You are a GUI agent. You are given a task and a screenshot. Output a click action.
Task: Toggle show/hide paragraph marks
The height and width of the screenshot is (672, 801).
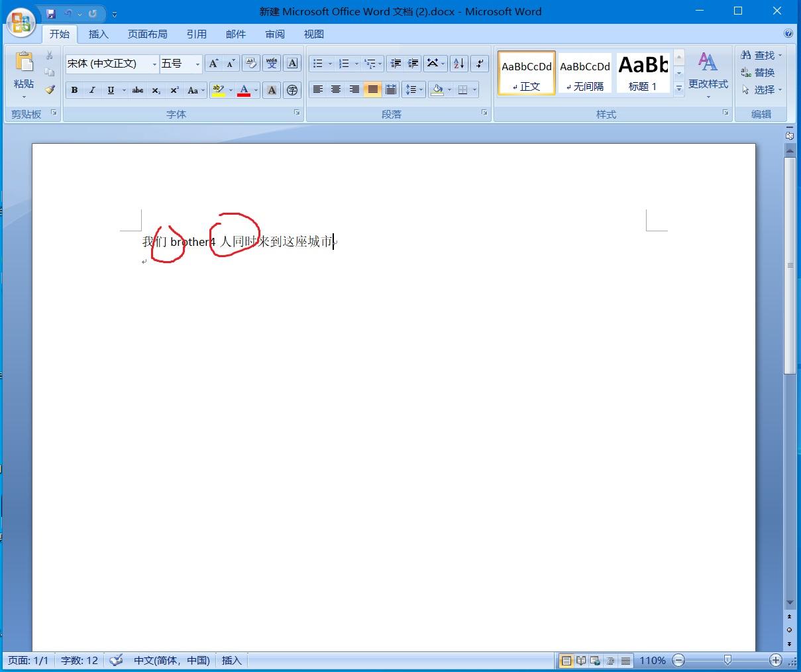(479, 64)
